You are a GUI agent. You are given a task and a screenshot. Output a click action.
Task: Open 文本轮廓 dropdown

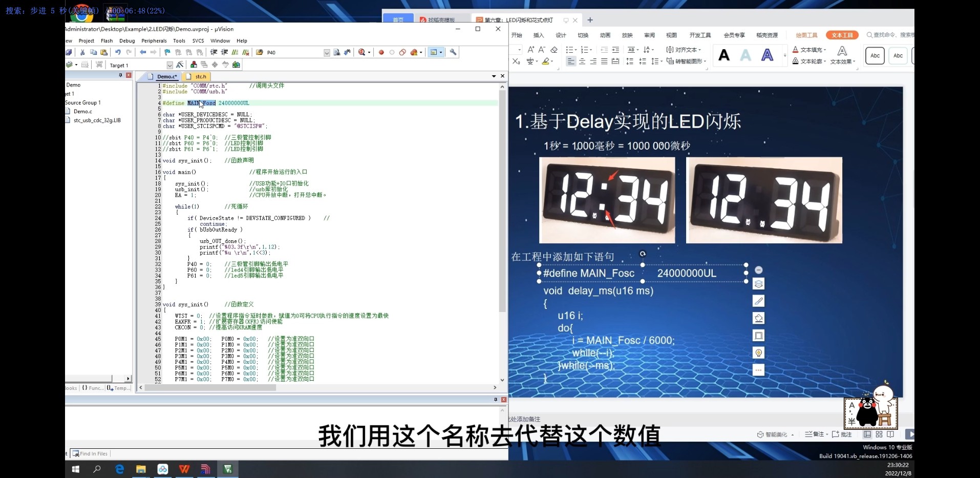point(809,61)
